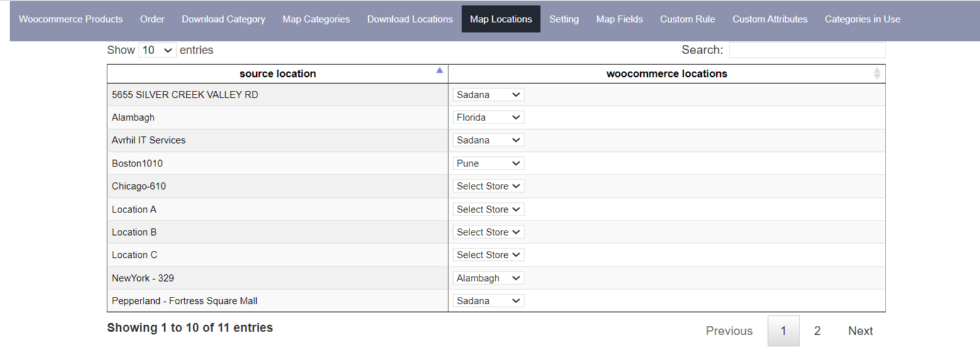Open Select Store dropdown for Location C

tap(488, 255)
